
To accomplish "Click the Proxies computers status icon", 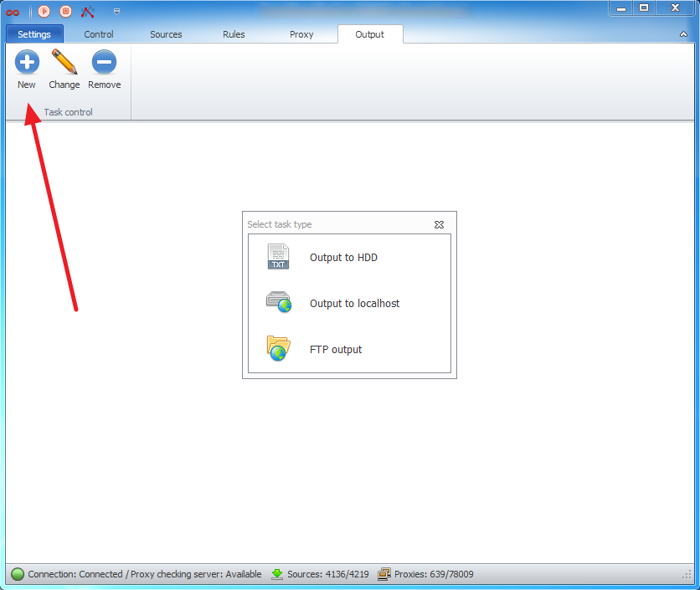I will click(384, 574).
